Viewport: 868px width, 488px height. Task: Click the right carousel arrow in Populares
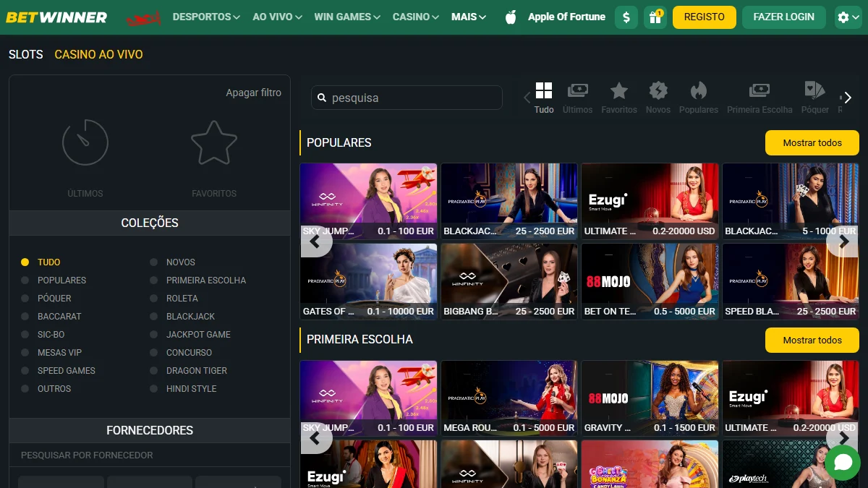[843, 241]
